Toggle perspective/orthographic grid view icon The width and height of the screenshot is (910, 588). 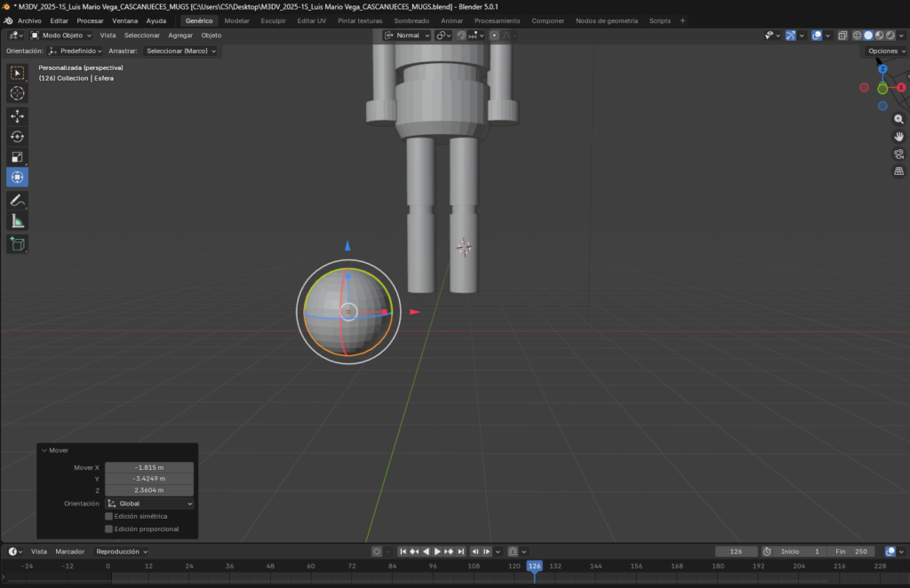click(x=898, y=171)
